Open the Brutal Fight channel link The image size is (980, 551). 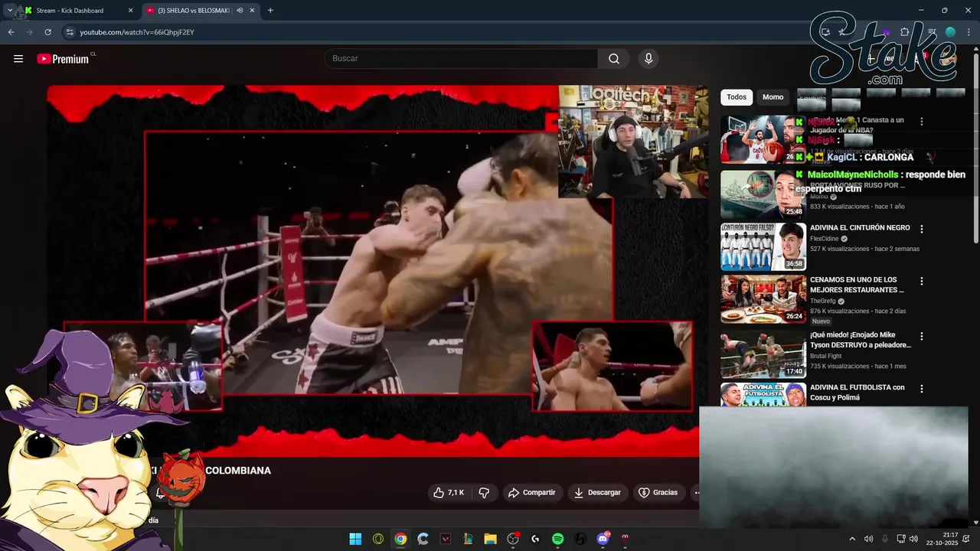(828, 356)
